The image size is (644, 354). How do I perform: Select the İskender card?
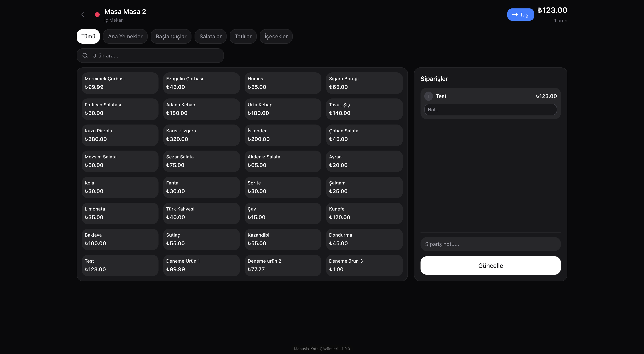pyautogui.click(x=283, y=135)
